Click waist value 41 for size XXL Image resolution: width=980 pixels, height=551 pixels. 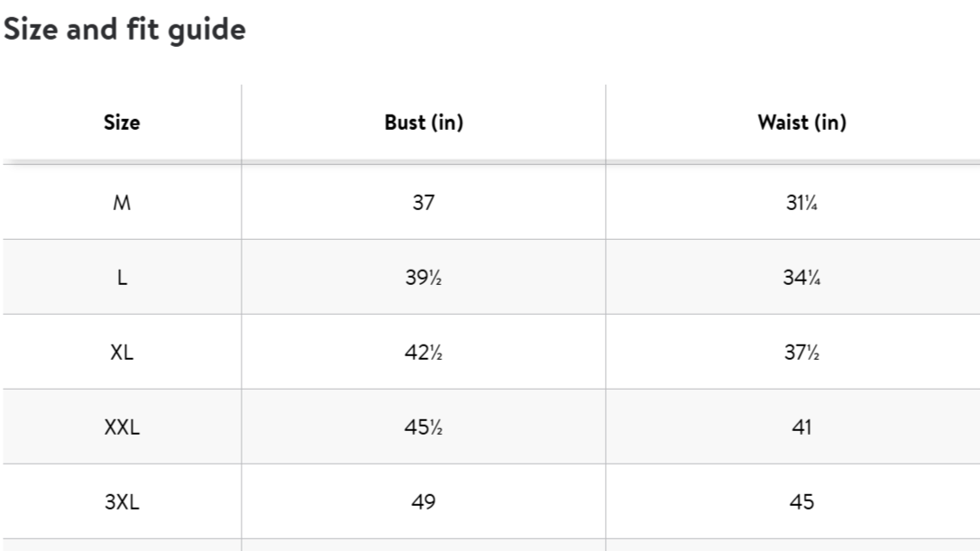coord(801,427)
